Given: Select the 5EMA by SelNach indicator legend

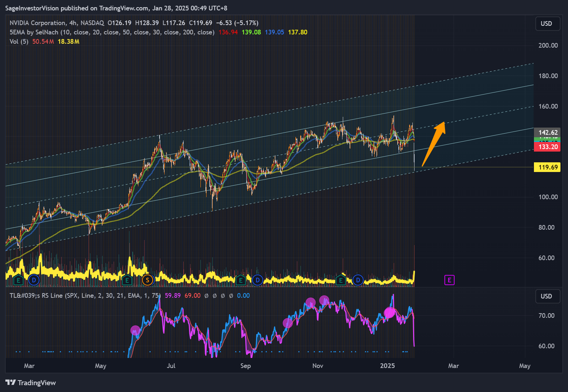Looking at the screenshot, I should point(112,32).
